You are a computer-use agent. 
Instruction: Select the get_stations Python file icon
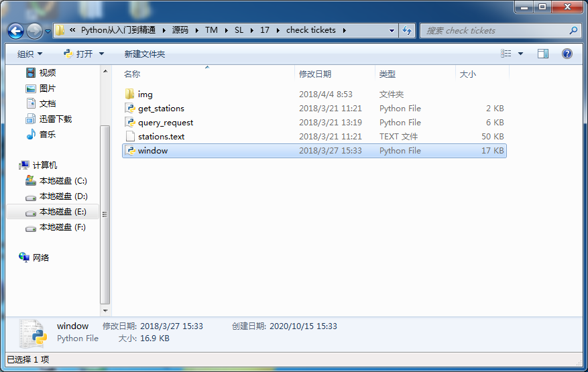coord(130,109)
